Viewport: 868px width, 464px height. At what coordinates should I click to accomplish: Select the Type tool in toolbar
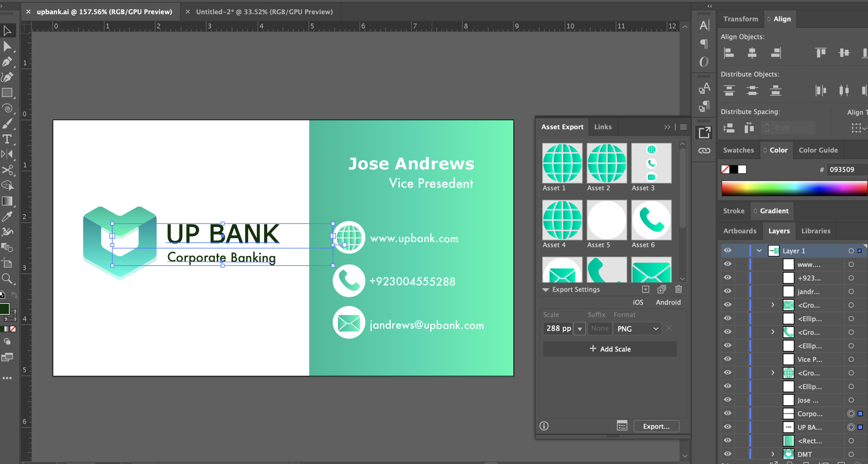pyautogui.click(x=7, y=139)
